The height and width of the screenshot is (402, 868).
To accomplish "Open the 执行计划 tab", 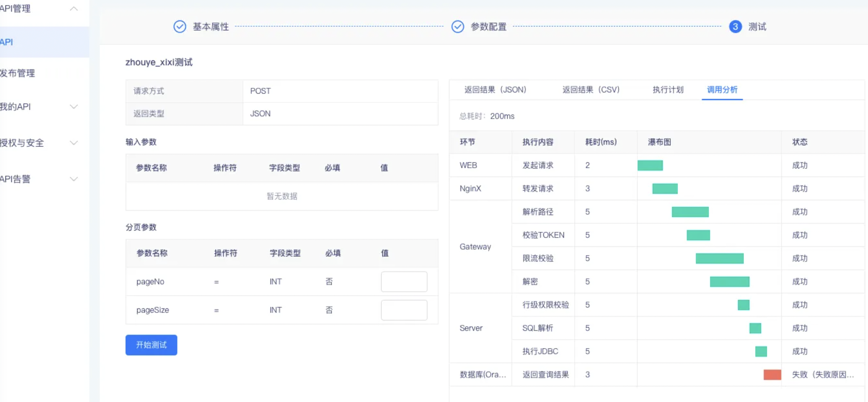I will coord(668,89).
